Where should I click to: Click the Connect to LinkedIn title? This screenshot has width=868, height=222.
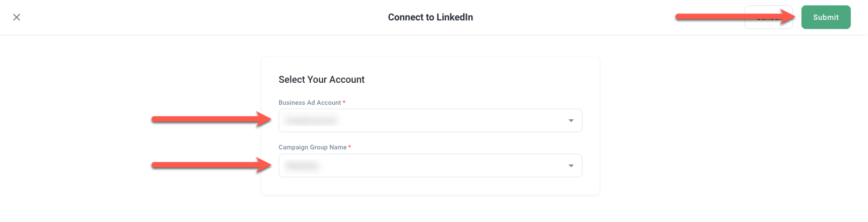coord(431,17)
